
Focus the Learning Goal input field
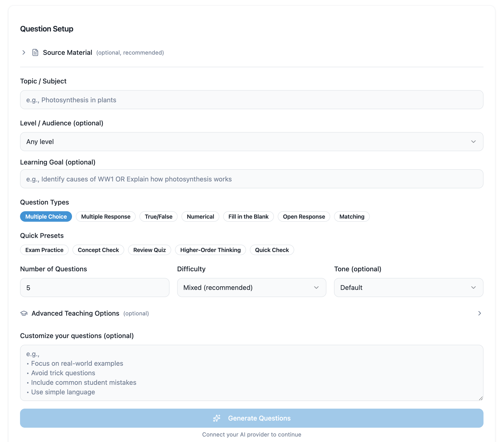coord(252,179)
